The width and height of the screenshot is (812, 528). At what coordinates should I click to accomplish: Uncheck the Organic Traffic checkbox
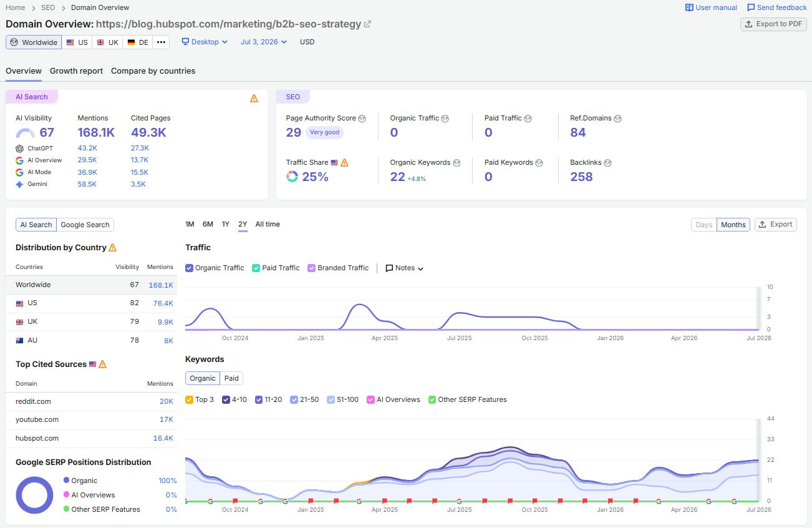click(x=189, y=268)
